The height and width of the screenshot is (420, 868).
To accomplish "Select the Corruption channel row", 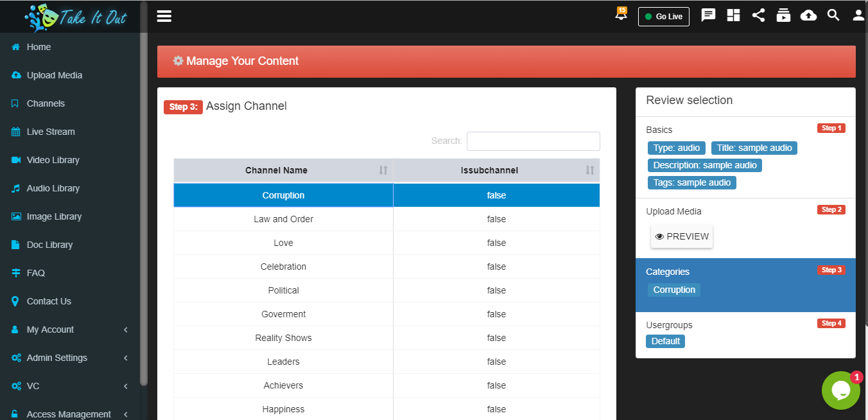I will 386,195.
